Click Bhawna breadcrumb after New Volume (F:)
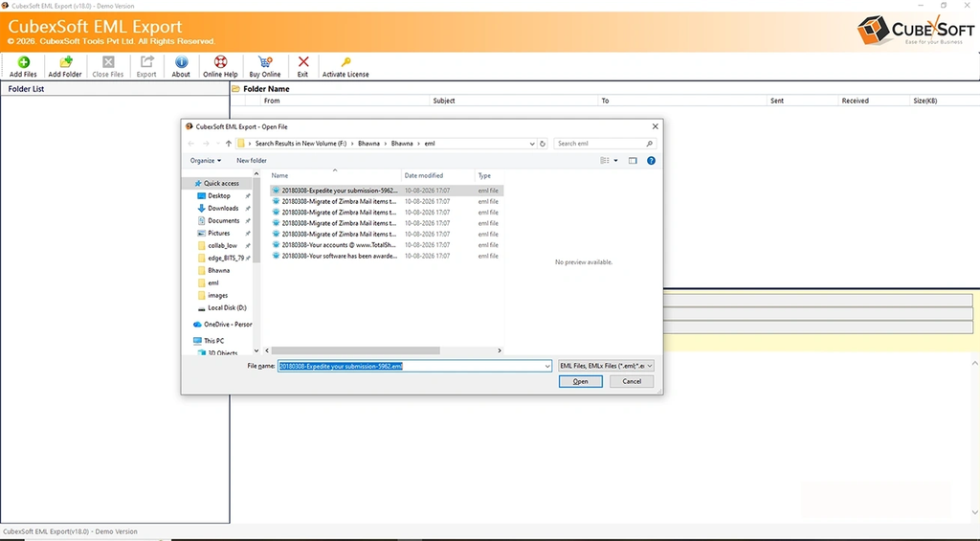The image size is (980, 541). (368, 144)
